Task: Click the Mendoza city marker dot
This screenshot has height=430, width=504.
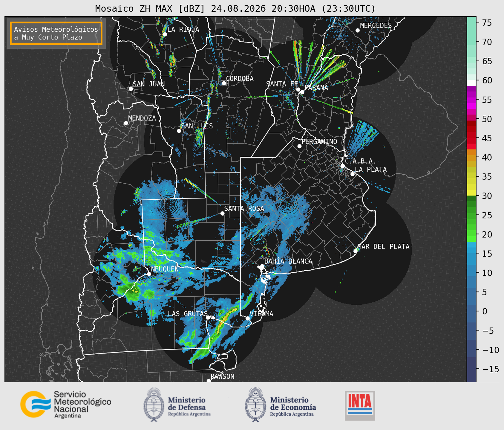Action: click(126, 123)
